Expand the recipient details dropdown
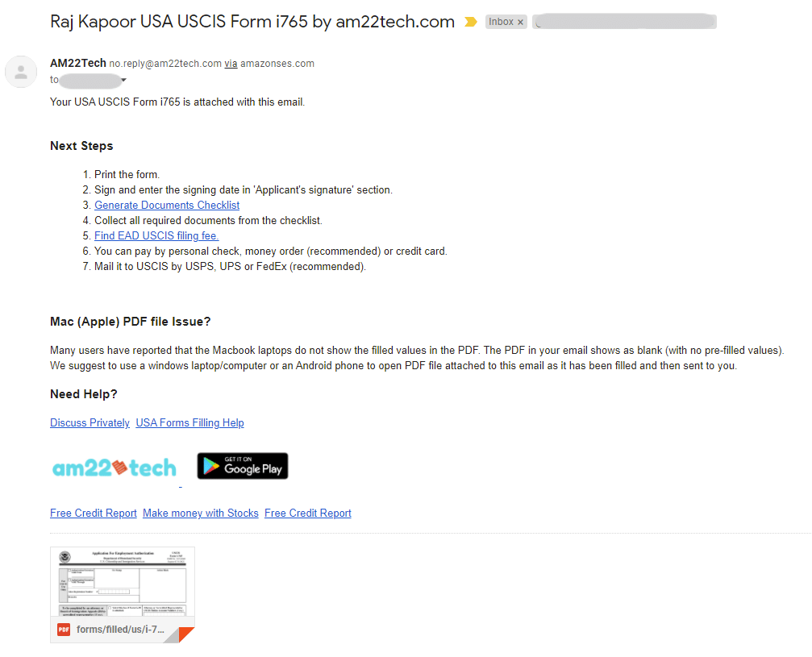812x657 pixels. (x=125, y=80)
